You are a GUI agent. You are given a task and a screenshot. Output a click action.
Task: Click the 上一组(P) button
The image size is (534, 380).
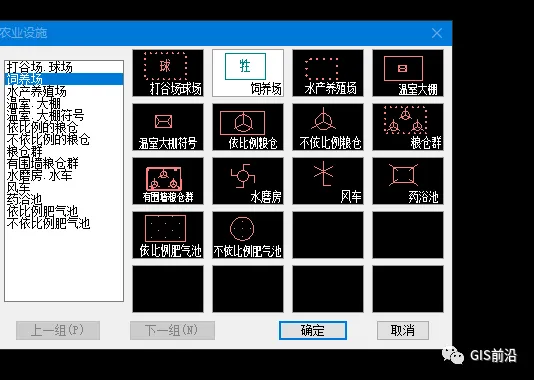click(x=58, y=330)
